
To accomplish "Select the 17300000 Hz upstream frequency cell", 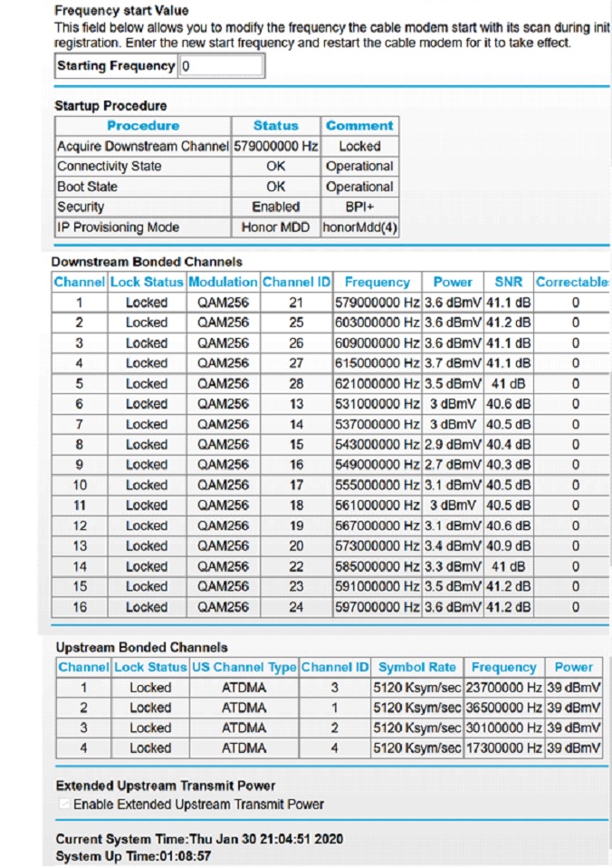I will point(504,748).
